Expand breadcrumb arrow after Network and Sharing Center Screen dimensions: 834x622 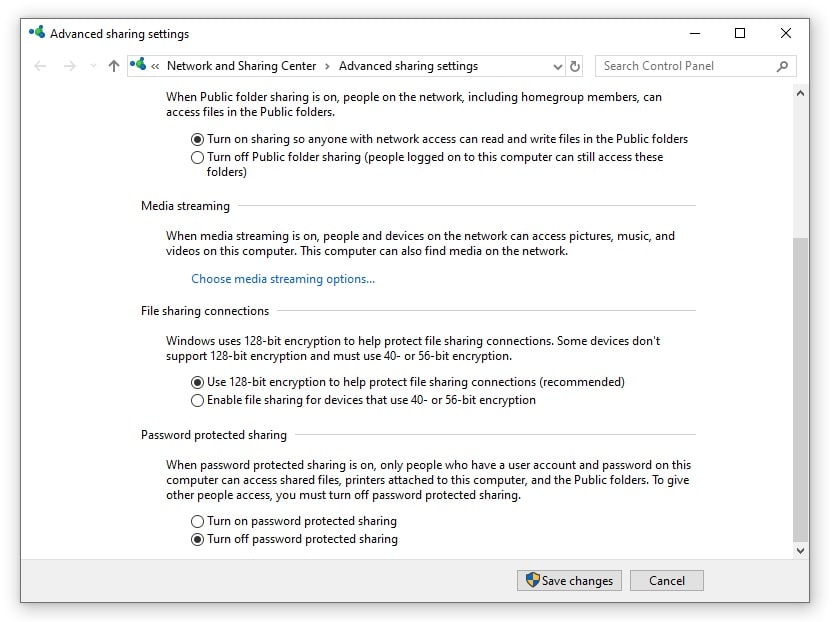[327, 67]
